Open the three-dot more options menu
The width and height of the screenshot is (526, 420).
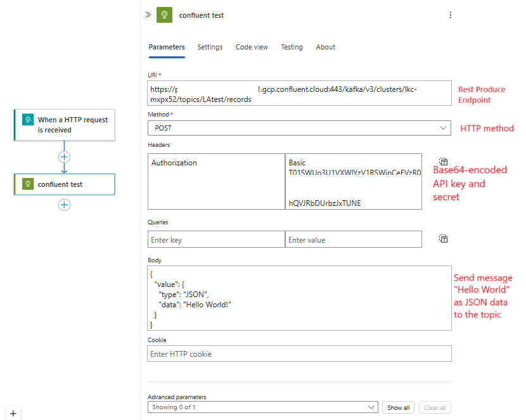(x=450, y=15)
